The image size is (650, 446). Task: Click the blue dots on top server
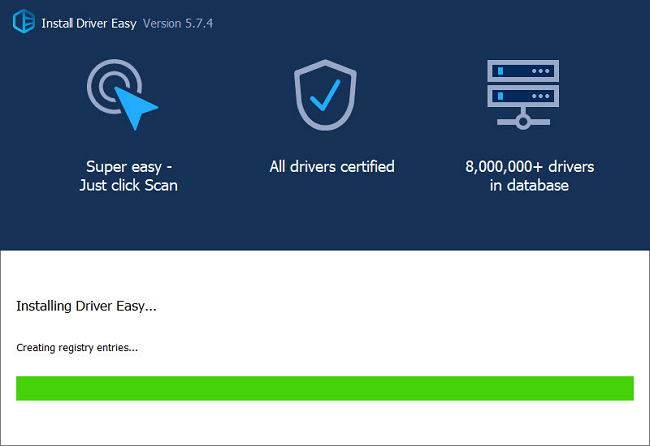543,72
